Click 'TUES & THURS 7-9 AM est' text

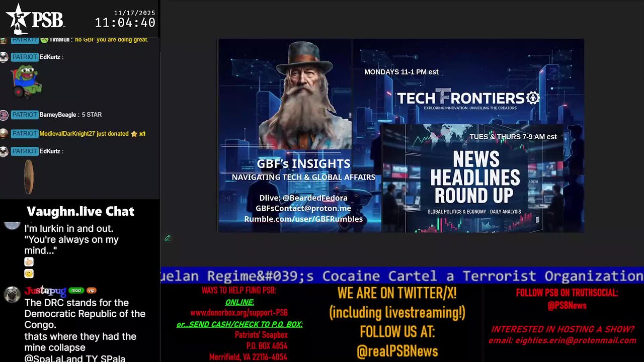[x=513, y=137]
